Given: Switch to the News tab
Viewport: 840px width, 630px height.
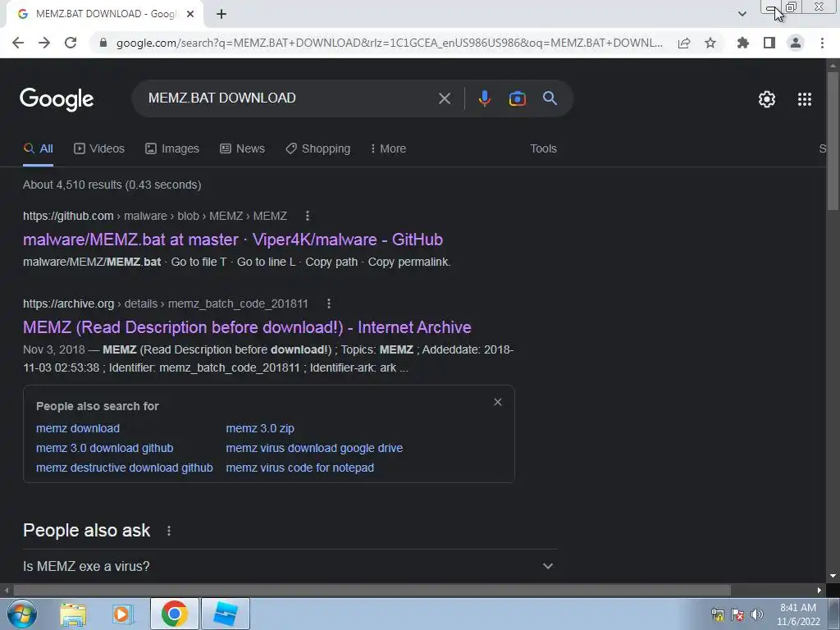Looking at the screenshot, I should pos(242,149).
